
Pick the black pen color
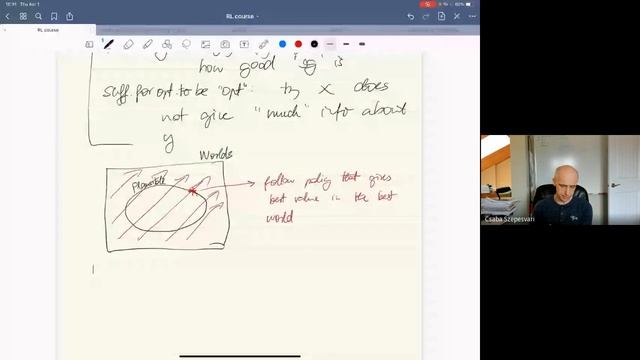pyautogui.click(x=314, y=44)
